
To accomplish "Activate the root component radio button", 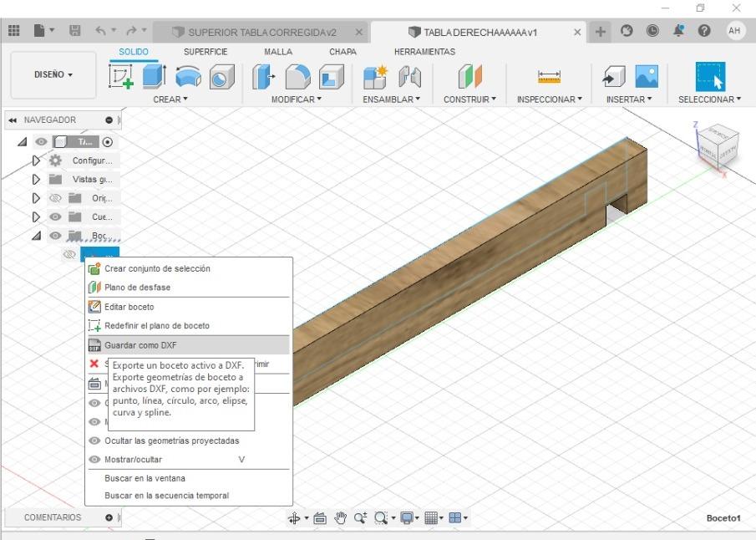I will (x=108, y=142).
